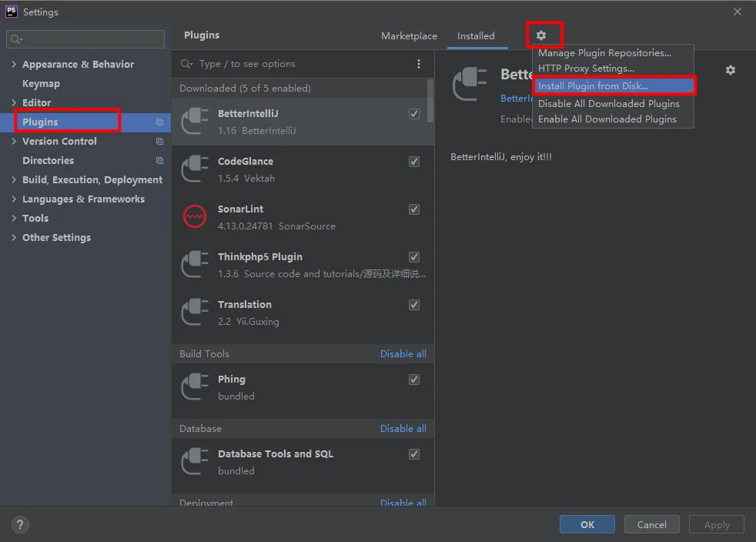The image size is (756, 542).
Task: Click the Translation plugin plug icon
Action: [195, 313]
